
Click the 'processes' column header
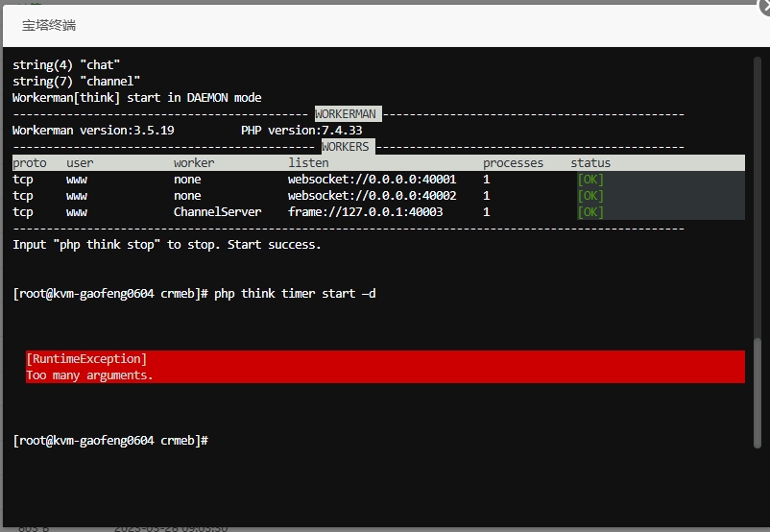point(513,162)
